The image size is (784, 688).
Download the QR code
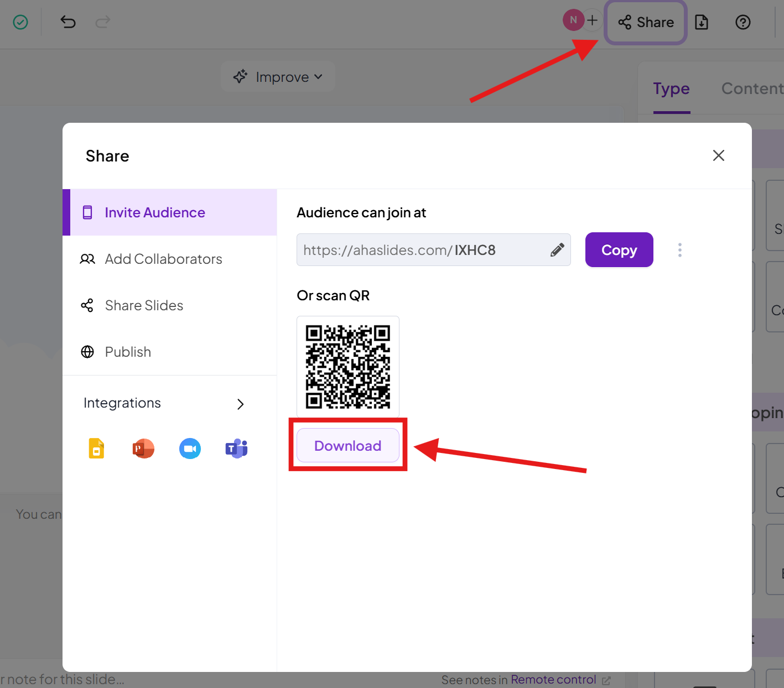347,446
